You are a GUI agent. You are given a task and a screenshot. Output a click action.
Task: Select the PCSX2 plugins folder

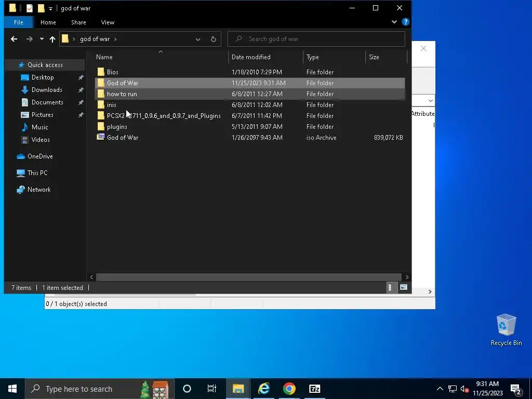[x=250, y=116]
